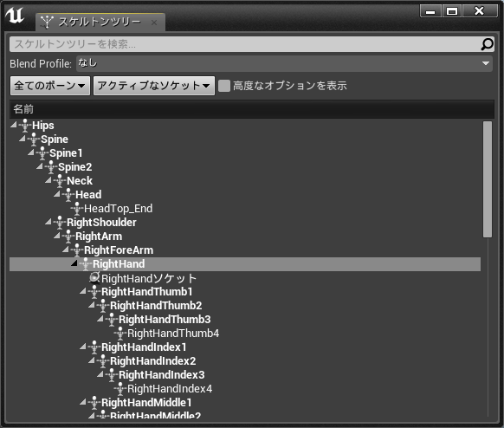Click the bone icon beside HeadTop_End
Viewport: 504px width, 428px height.
(x=77, y=209)
